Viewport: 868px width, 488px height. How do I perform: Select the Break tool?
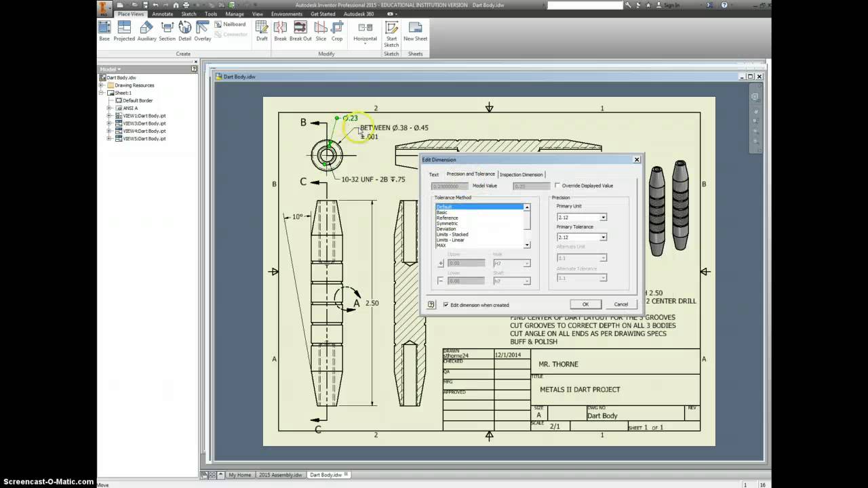[x=280, y=30]
